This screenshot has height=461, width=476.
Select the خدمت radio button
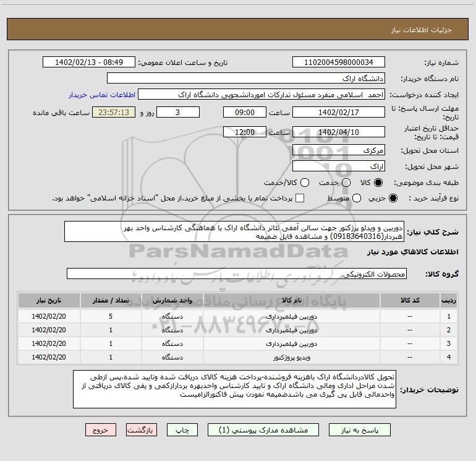point(346,183)
